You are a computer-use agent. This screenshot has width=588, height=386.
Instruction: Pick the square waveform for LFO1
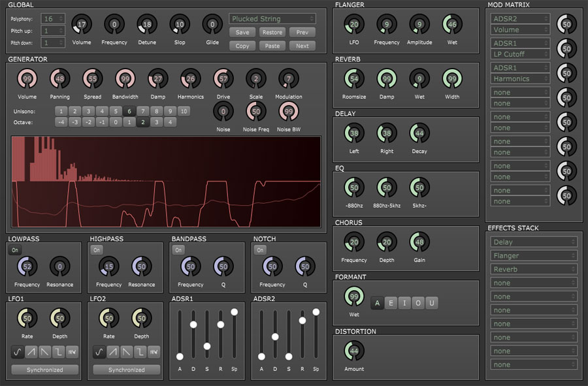click(57, 351)
